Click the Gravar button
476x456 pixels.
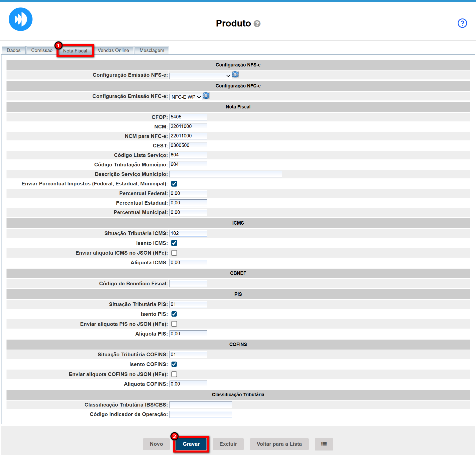(191, 444)
